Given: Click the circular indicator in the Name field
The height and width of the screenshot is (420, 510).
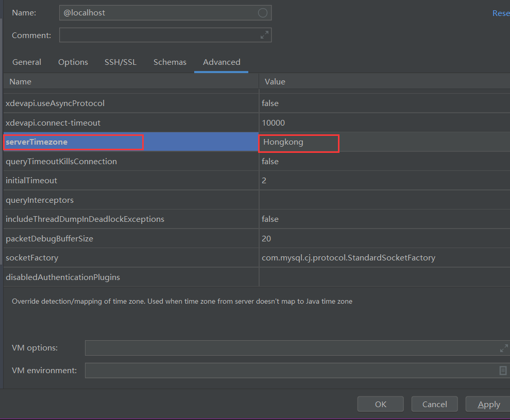Looking at the screenshot, I should pos(263,13).
